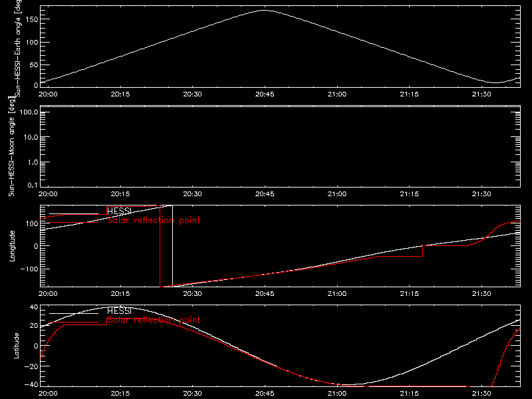This screenshot has height=399, width=532.
Task: Click 150 tick label on Earth angle plot
Action: coord(32,19)
